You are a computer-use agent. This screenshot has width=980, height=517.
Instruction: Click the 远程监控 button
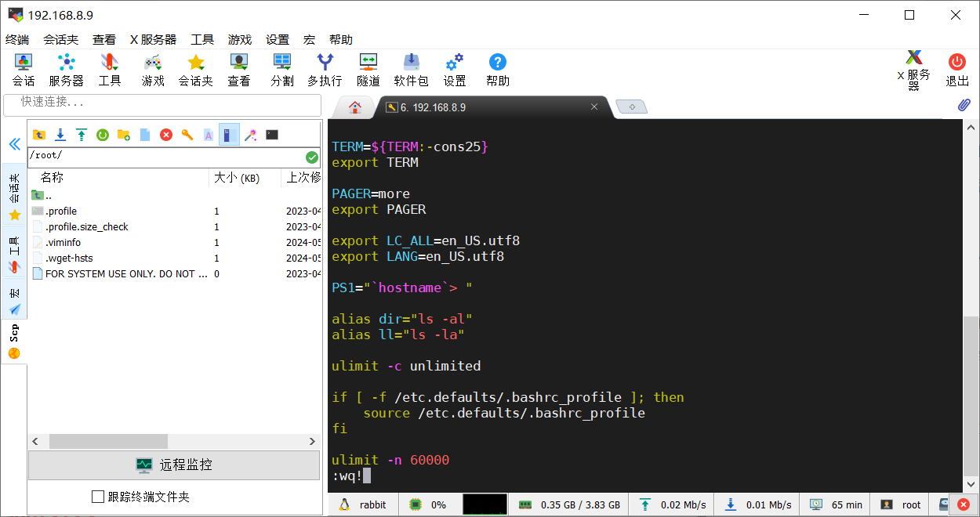[174, 465]
